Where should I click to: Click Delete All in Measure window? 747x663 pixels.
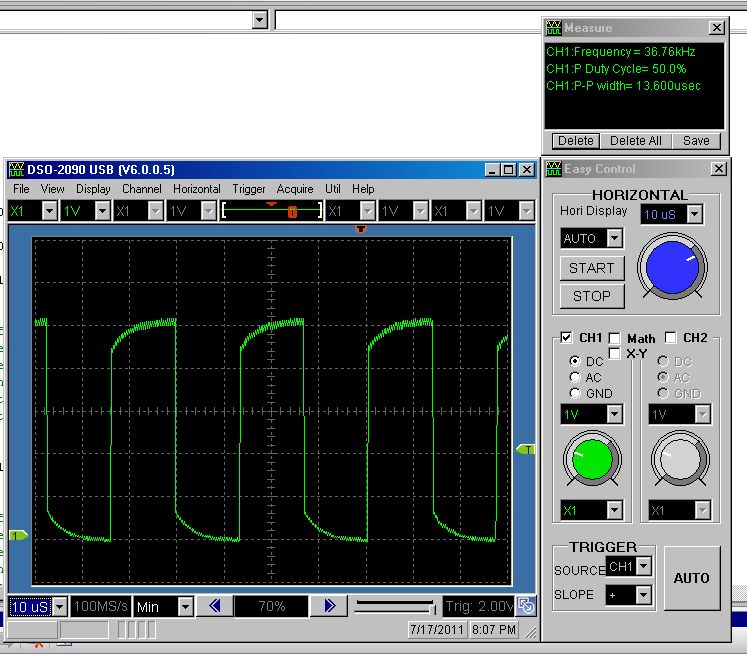(635, 141)
